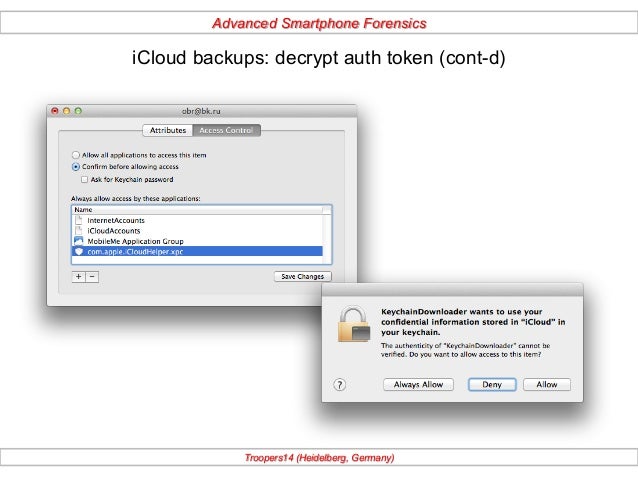The width and height of the screenshot is (638, 479).
Task: Click Always Allow in keychain dialog
Action: [418, 385]
